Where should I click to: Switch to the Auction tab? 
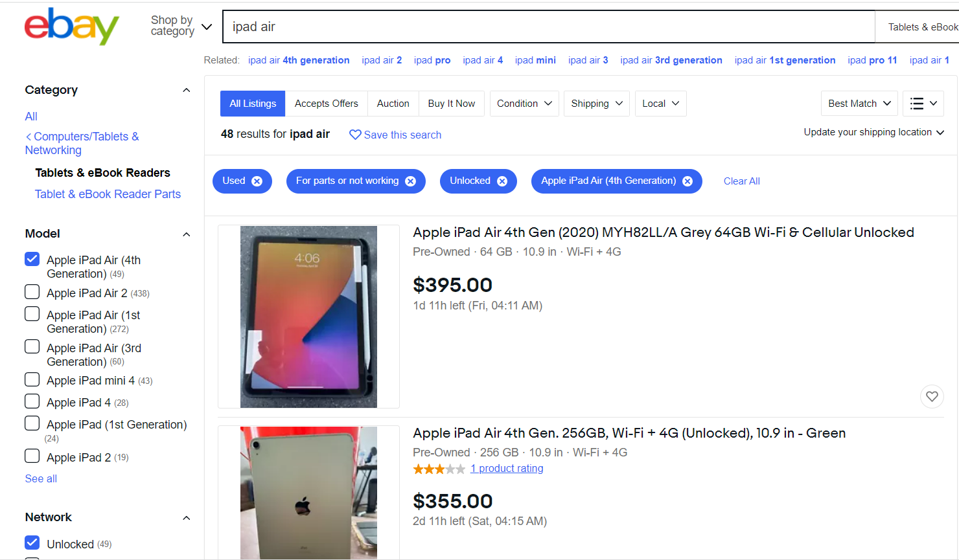tap(393, 104)
